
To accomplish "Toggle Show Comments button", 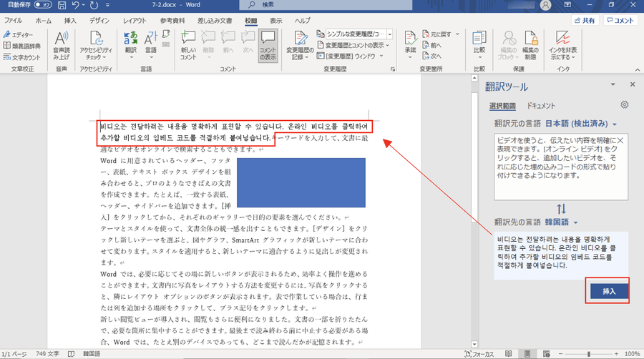I will click(x=268, y=46).
